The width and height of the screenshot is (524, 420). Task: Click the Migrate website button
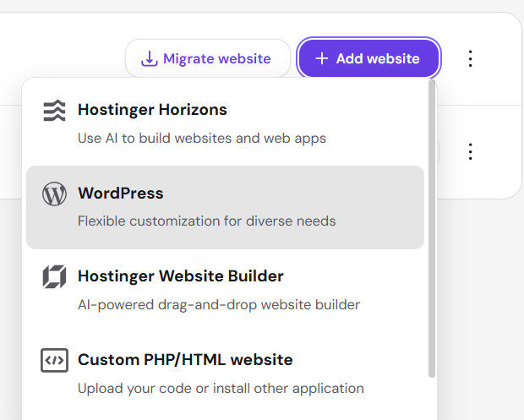[208, 58]
